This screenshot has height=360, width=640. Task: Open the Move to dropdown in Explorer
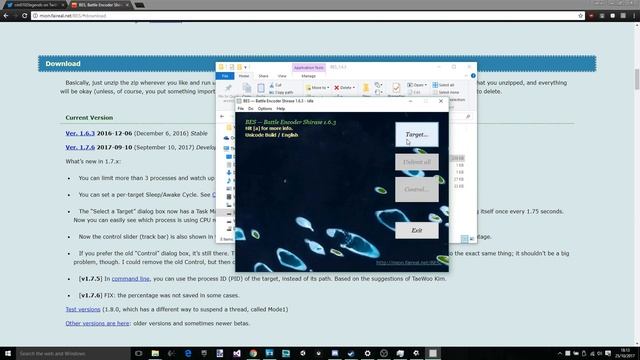click(x=318, y=87)
